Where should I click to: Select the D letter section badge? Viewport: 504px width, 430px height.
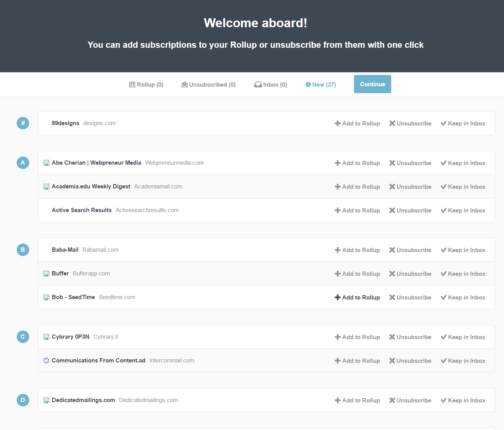coord(23,400)
